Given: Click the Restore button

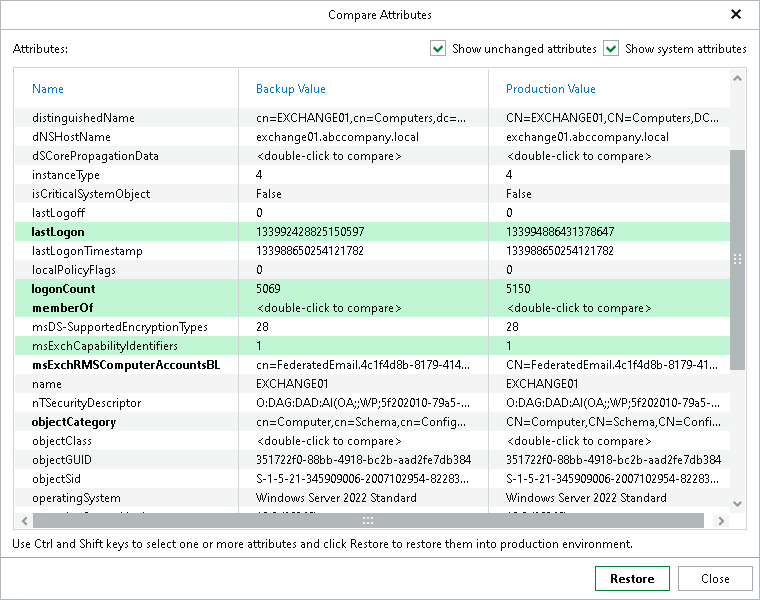Looking at the screenshot, I should pyautogui.click(x=632, y=579).
